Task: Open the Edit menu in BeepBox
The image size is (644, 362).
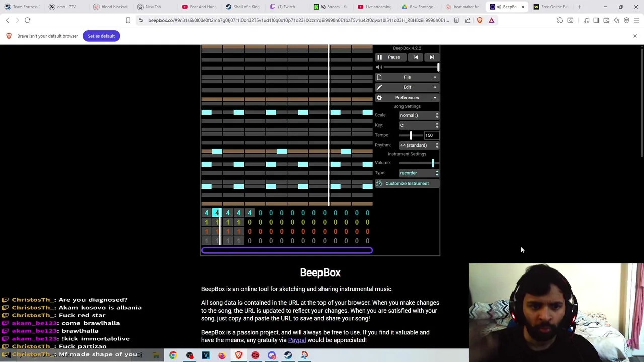Action: click(x=407, y=87)
